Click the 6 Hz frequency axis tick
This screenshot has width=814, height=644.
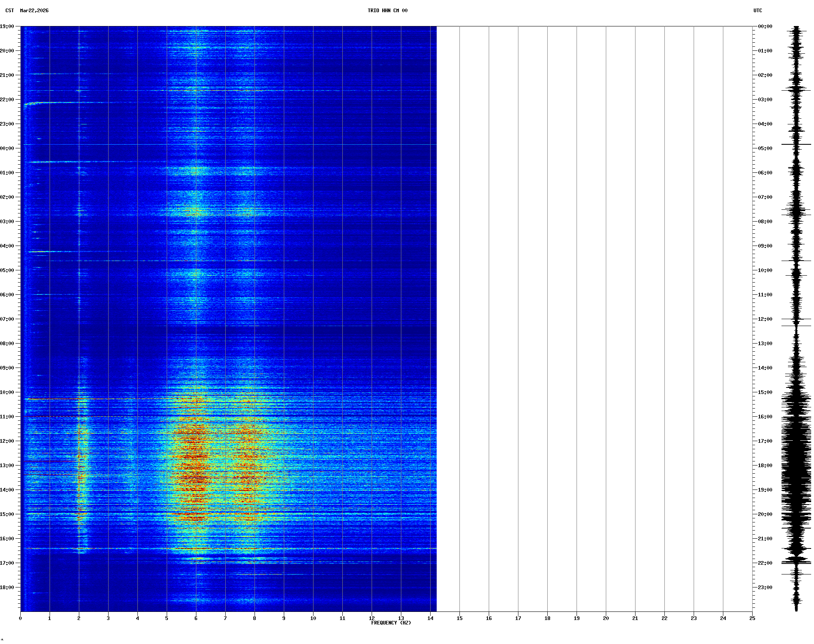pos(196,618)
